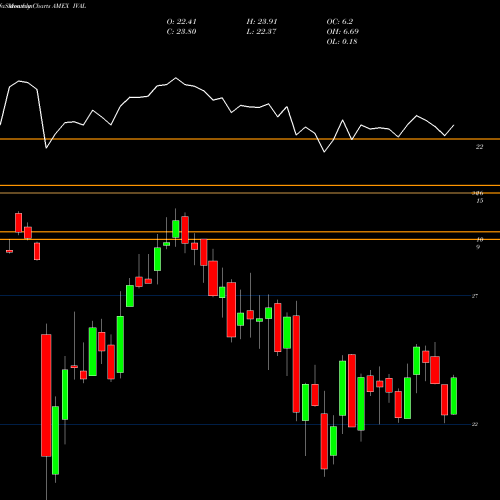This screenshot has width=500, height=500.
Task: Click the open price value O: 22.41
Action: point(181,22)
